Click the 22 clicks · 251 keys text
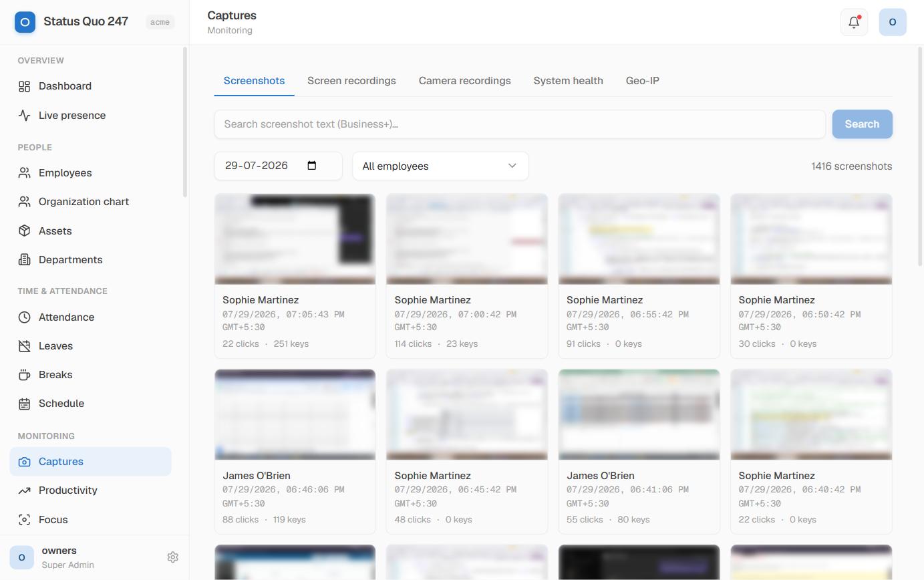924x580 pixels. [265, 344]
